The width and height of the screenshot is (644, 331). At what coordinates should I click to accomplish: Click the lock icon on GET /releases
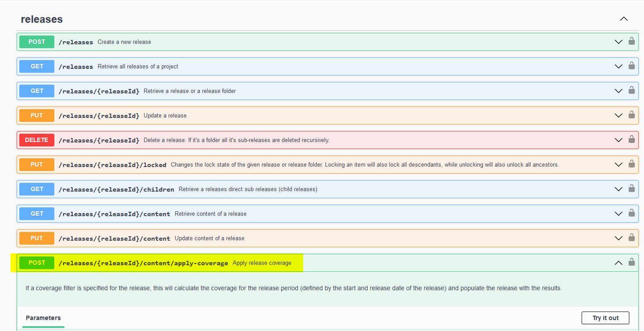632,66
